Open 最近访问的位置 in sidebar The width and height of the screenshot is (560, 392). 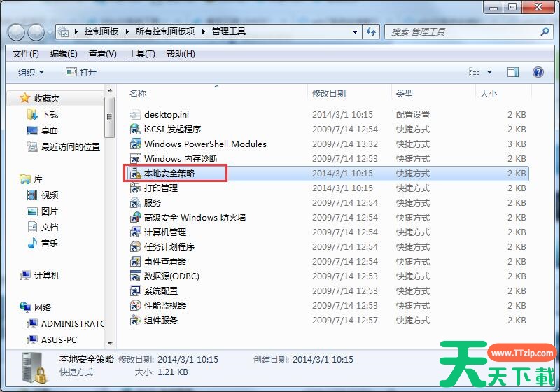[71, 147]
